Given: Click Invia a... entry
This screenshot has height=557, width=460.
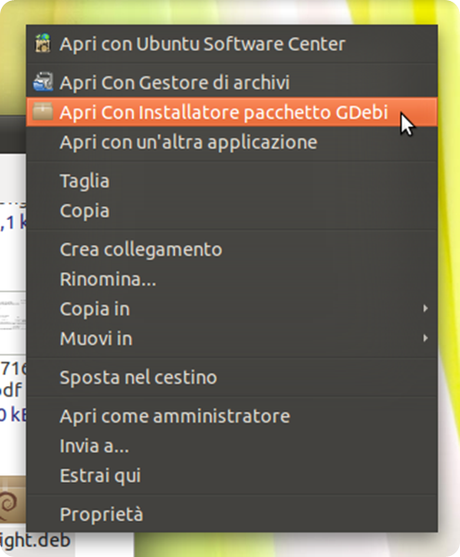Looking at the screenshot, I should coord(232,446).
